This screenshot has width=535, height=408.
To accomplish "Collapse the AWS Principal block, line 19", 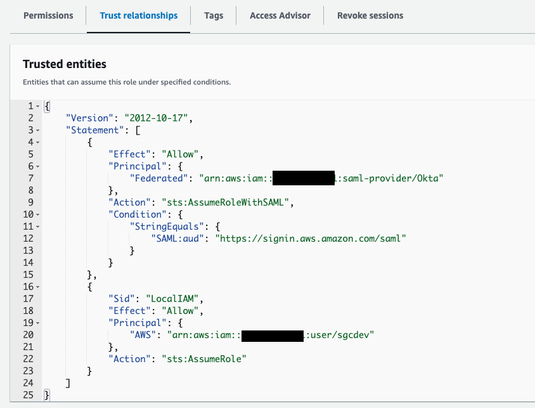I will [x=38, y=323].
